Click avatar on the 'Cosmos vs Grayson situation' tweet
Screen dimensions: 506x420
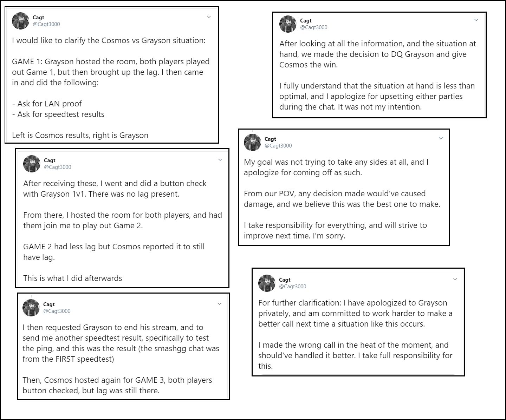coord(20,21)
